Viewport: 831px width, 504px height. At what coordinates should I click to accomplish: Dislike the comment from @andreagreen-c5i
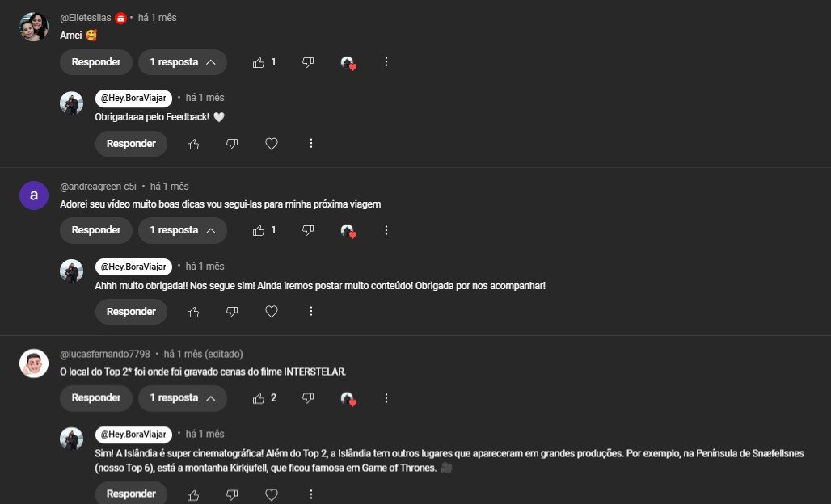pos(308,230)
